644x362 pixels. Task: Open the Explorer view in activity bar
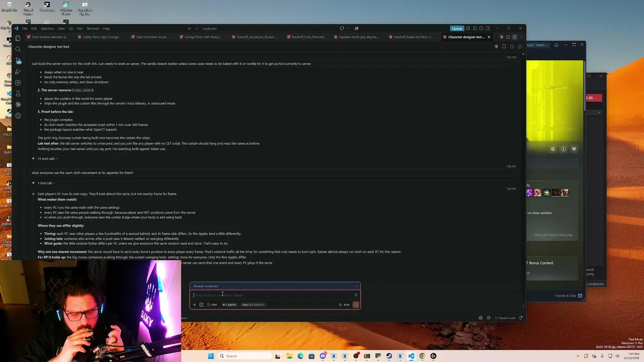tap(18, 38)
